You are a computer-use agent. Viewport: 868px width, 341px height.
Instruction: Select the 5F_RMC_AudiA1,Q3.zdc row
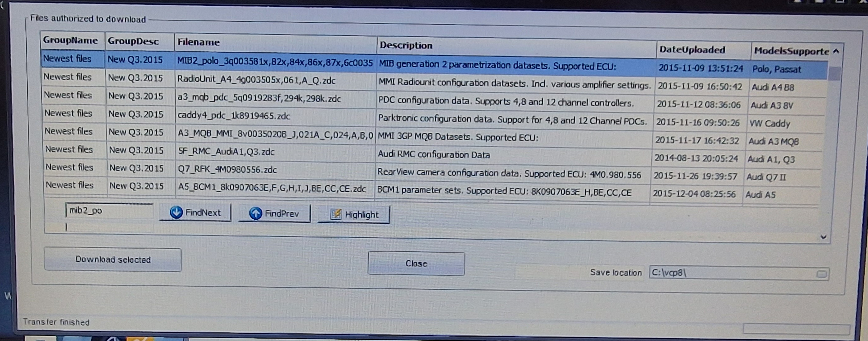226,152
